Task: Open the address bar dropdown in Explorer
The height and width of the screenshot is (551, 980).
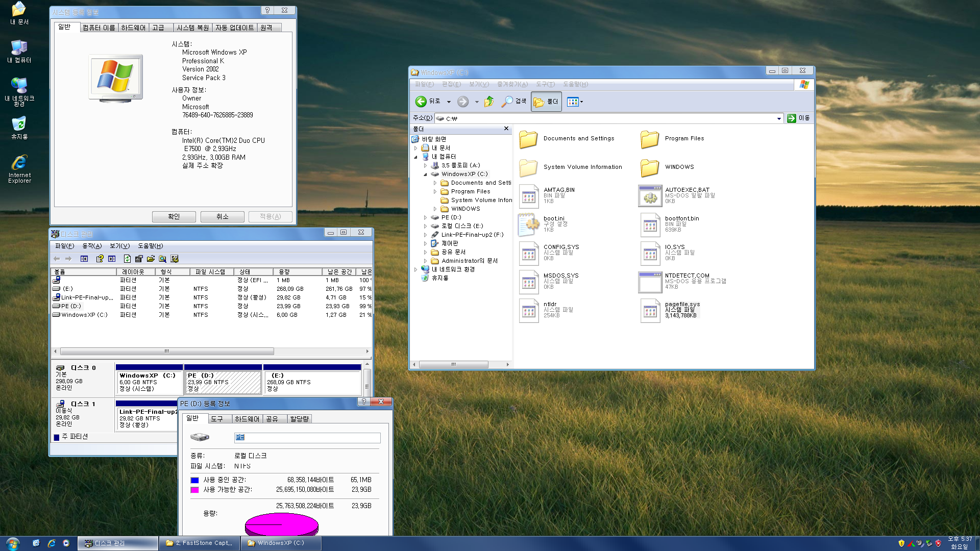Action: [x=779, y=118]
